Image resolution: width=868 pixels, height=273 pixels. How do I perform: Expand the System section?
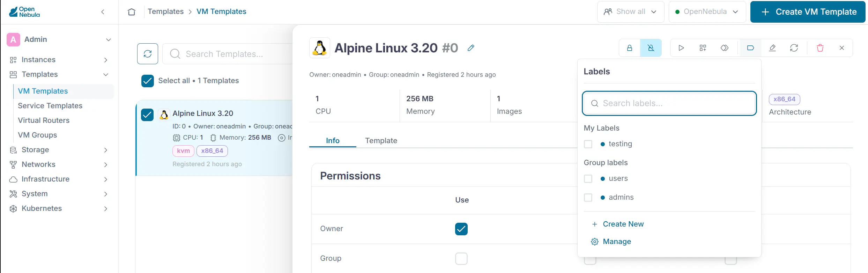[106, 194]
